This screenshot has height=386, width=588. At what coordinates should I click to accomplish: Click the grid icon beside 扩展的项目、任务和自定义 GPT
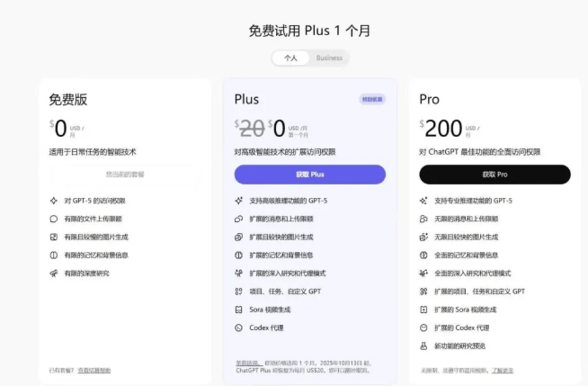coord(423,292)
